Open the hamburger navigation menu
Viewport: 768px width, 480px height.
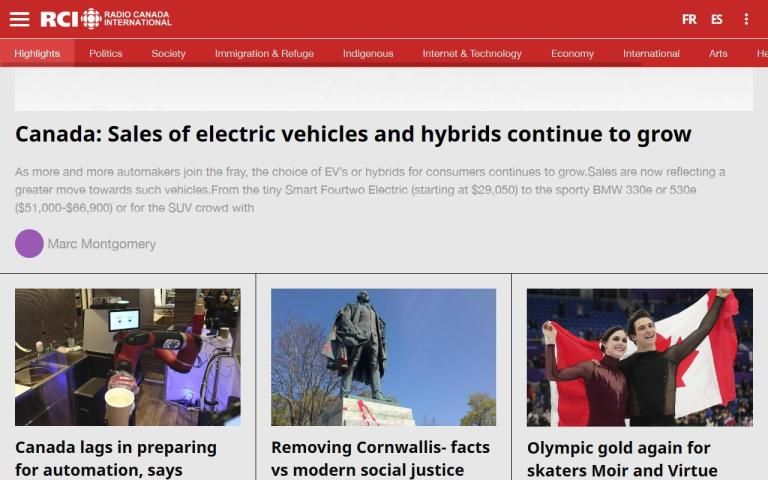(x=19, y=19)
